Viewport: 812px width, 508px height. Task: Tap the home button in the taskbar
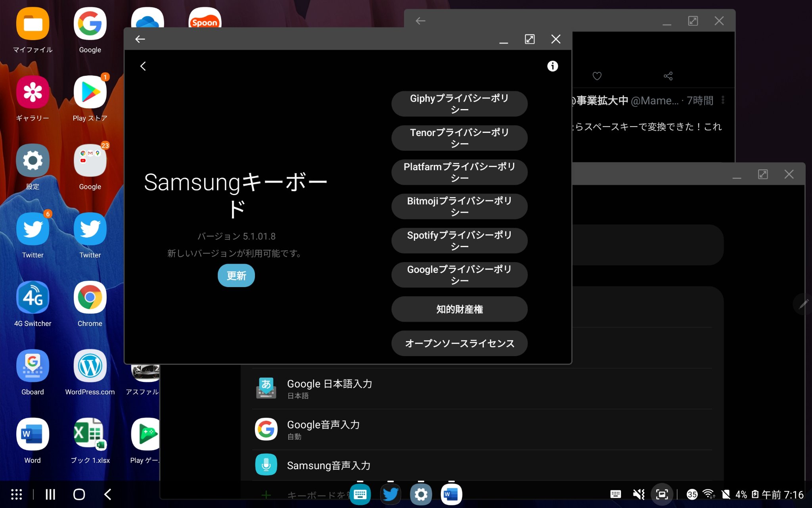pyautogui.click(x=79, y=494)
